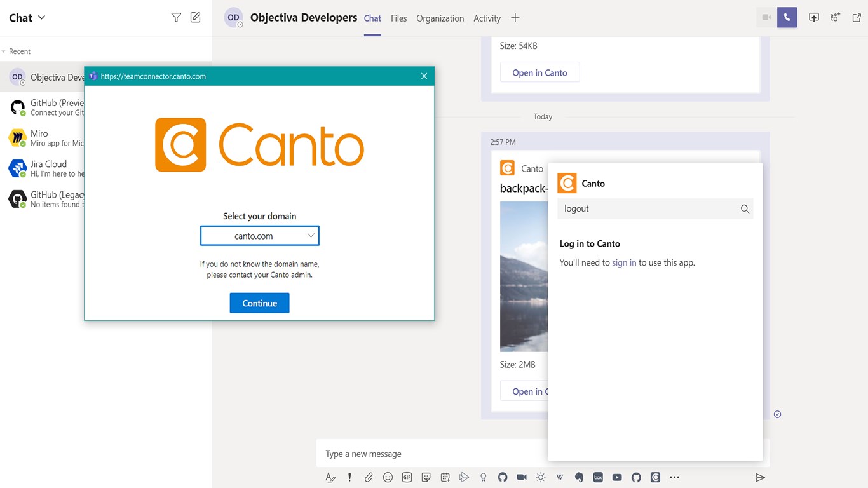Viewport: 868px width, 488px height.
Task: Switch to the Chat tab
Action: [x=372, y=18]
